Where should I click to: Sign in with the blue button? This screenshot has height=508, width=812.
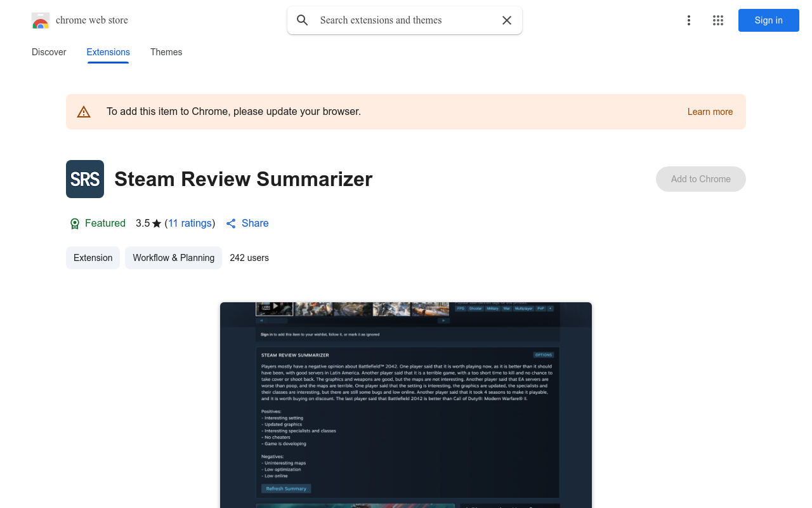769,20
